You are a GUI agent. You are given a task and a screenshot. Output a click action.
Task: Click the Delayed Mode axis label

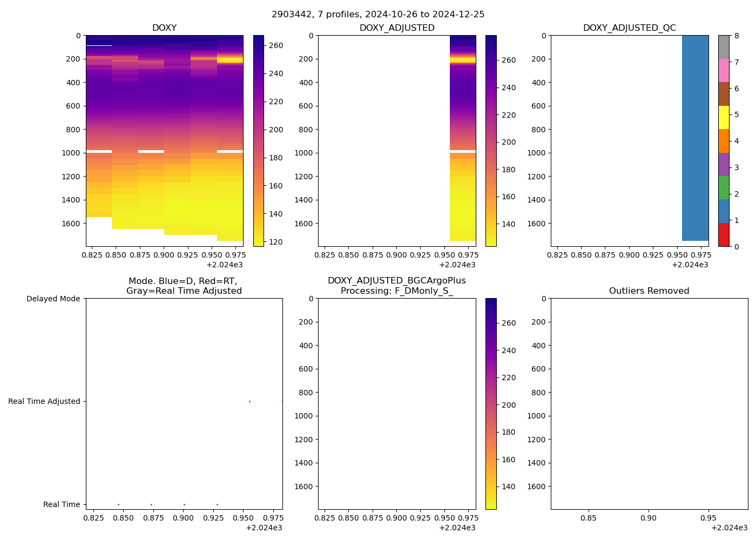coord(53,299)
